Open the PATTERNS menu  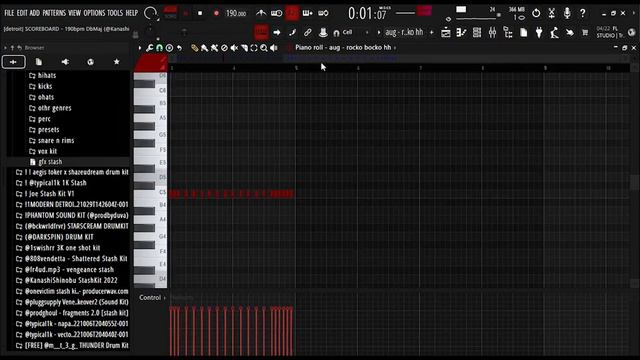[x=54, y=13]
